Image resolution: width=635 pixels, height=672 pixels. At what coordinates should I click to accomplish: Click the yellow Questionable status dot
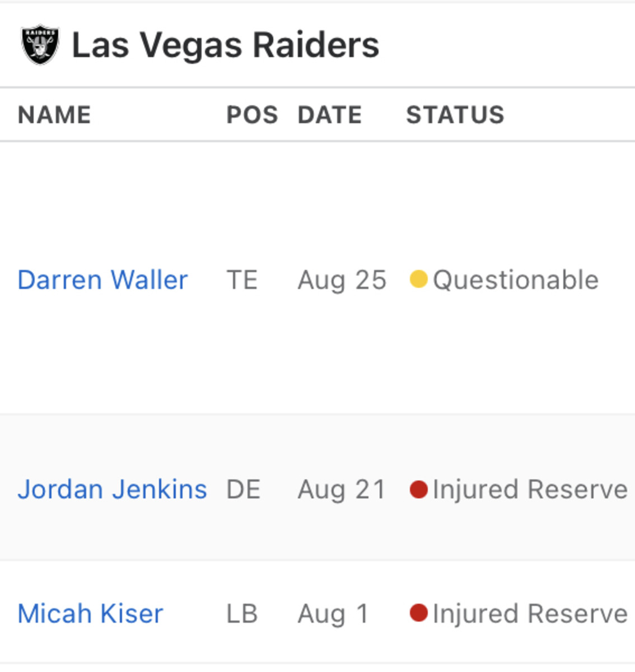[418, 279]
